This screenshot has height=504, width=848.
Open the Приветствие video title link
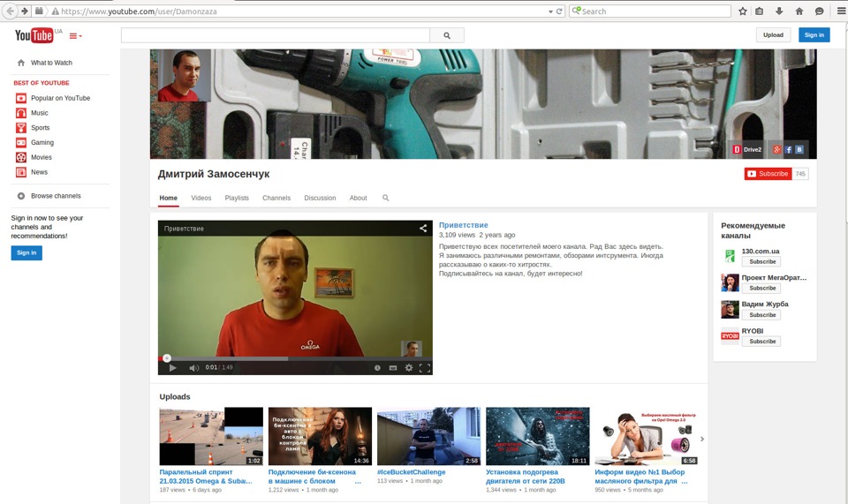coord(464,225)
